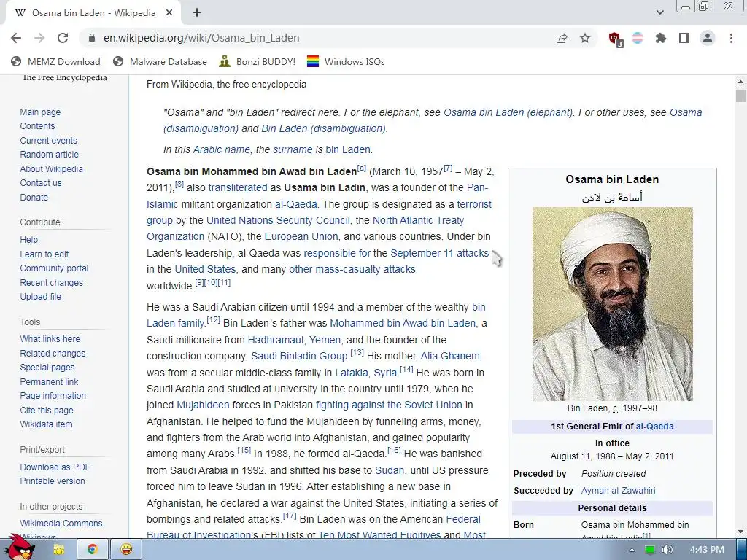Viewport: 747px width, 560px height.
Task: Close the Osama bin Laden Wikipedia tab
Action: pos(169,13)
